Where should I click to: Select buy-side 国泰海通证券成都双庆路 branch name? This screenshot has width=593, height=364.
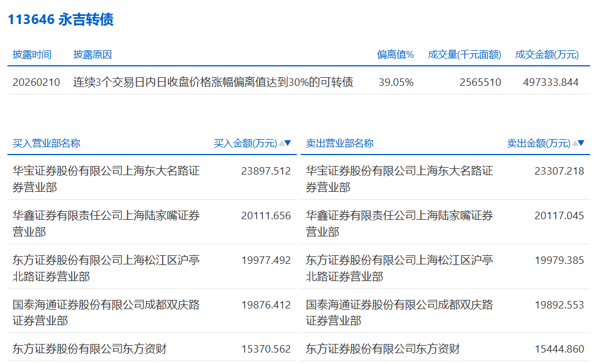coord(106,312)
